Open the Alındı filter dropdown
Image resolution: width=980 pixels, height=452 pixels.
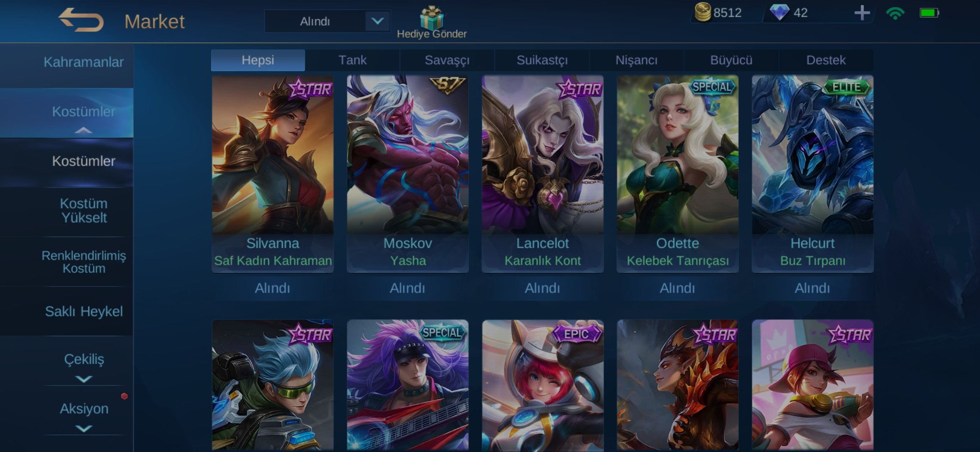coord(327,21)
